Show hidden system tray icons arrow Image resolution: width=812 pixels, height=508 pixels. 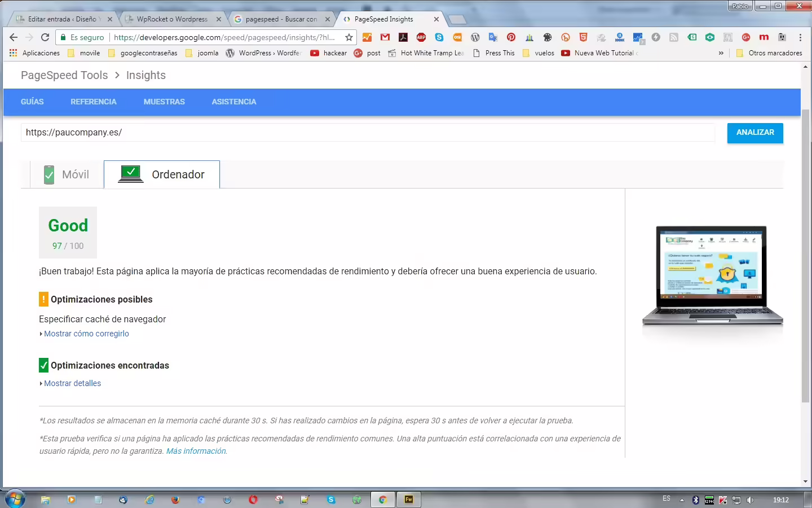click(x=682, y=500)
